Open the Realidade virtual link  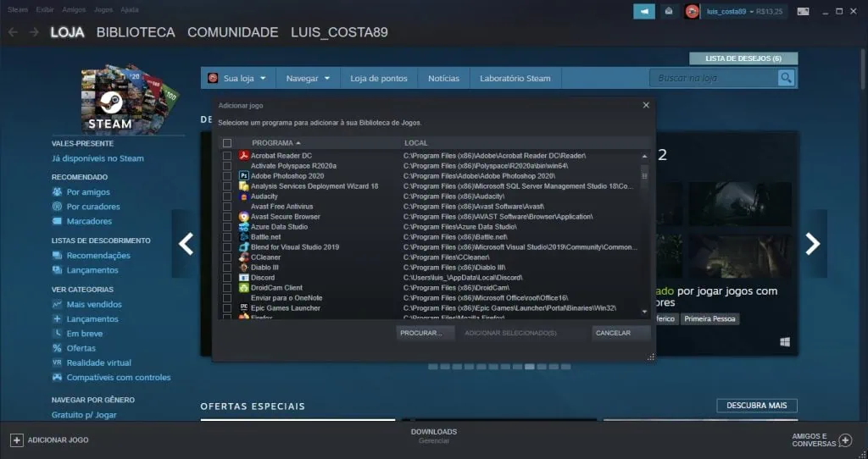[99, 362]
